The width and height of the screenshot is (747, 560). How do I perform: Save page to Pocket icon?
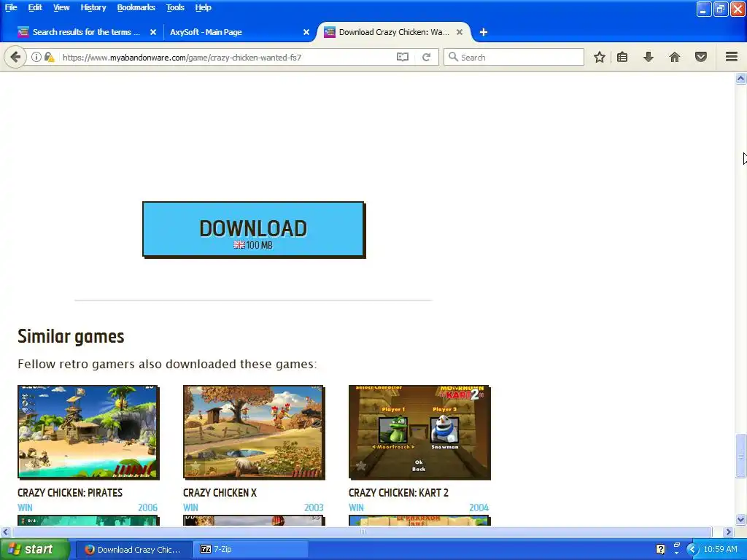pyautogui.click(x=701, y=57)
